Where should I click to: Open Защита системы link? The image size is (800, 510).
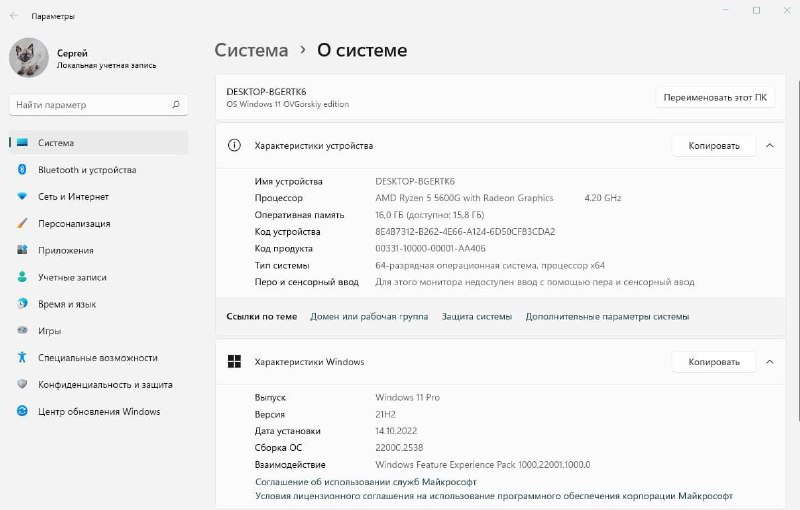[477, 316]
